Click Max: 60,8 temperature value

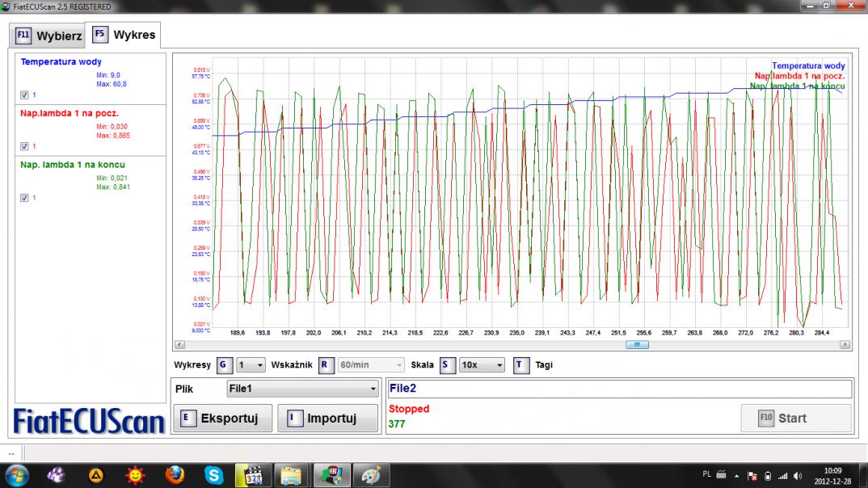(112, 84)
